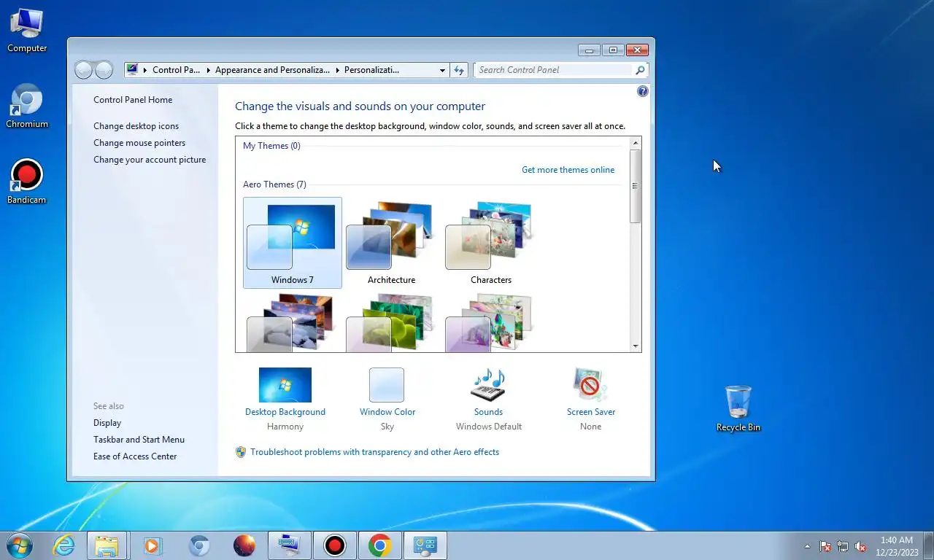Click the theme list scrollbar thumb
The image size is (934, 560).
pos(636,186)
